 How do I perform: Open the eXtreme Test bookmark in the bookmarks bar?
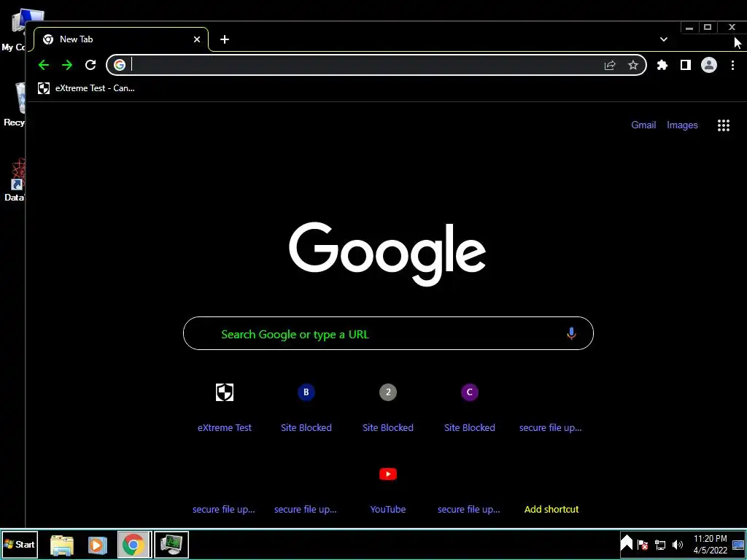click(x=87, y=88)
